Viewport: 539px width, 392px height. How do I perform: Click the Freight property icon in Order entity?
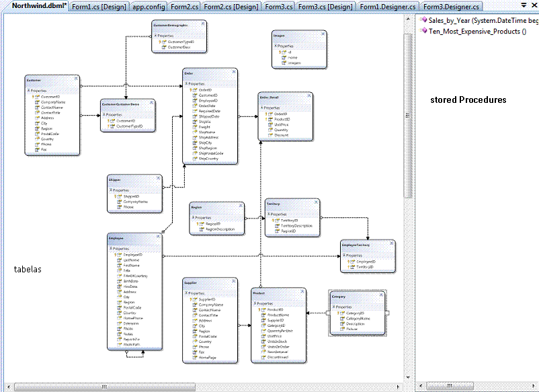click(195, 126)
